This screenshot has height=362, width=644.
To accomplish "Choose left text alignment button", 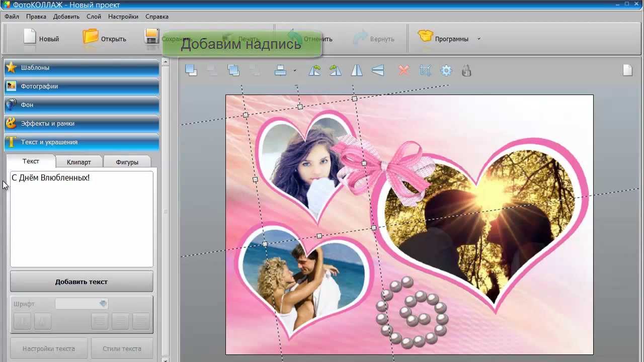I will point(100,321).
